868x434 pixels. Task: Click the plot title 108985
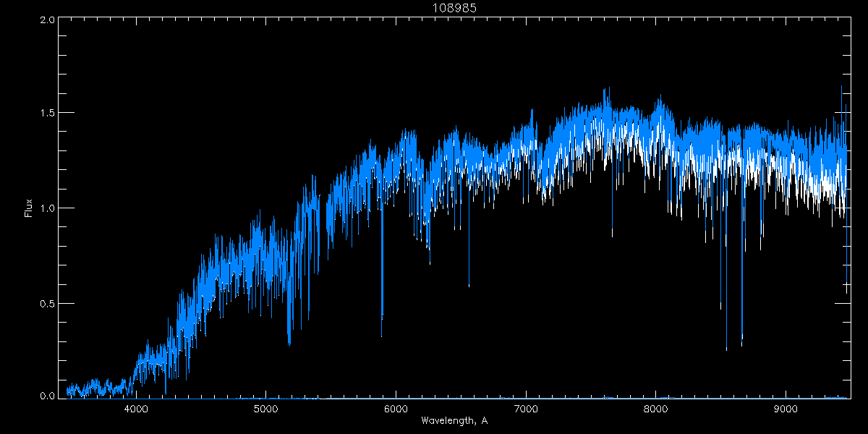(x=454, y=8)
